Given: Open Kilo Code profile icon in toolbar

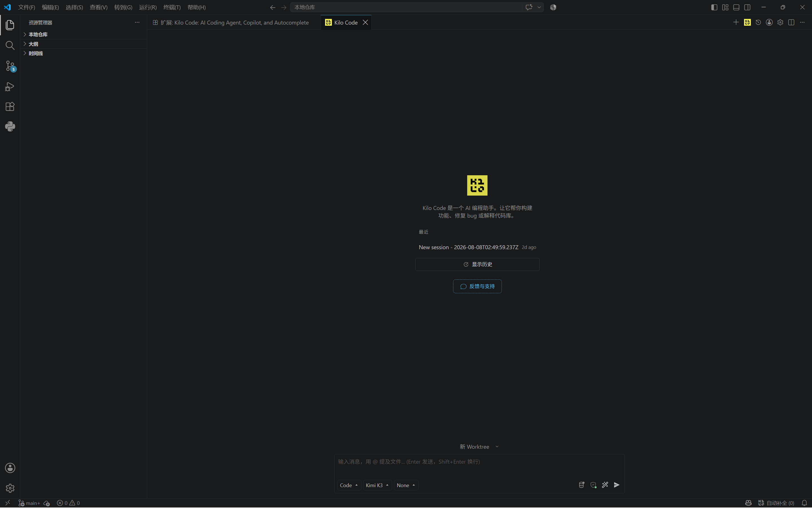Looking at the screenshot, I should click(x=769, y=23).
